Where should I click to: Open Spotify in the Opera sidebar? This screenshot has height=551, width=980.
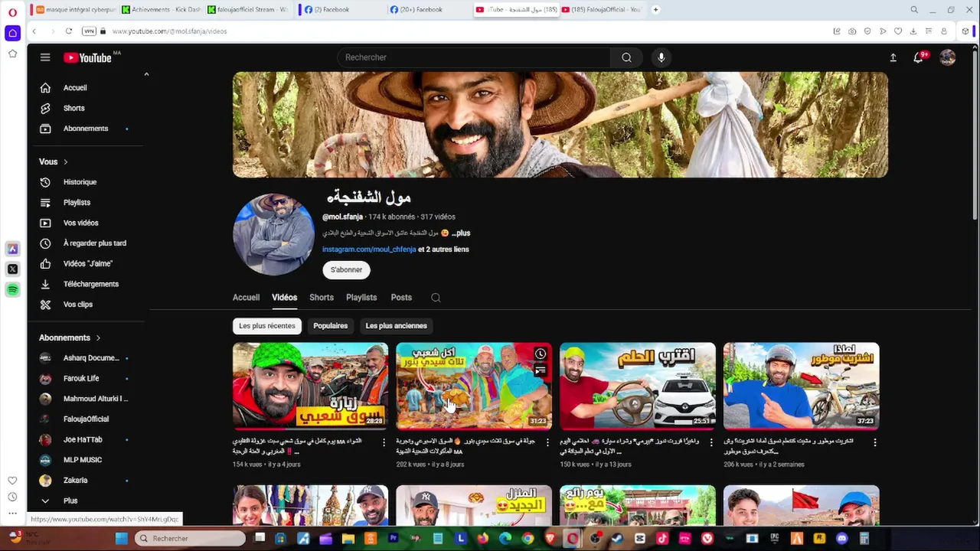pyautogui.click(x=12, y=290)
